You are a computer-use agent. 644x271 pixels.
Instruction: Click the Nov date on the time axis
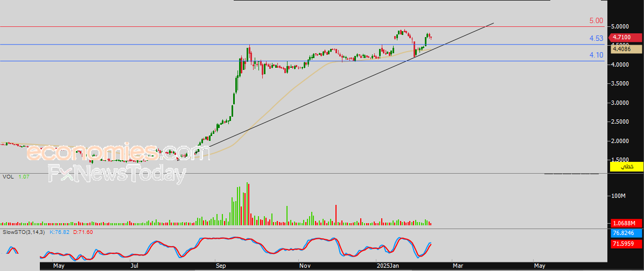click(305, 266)
